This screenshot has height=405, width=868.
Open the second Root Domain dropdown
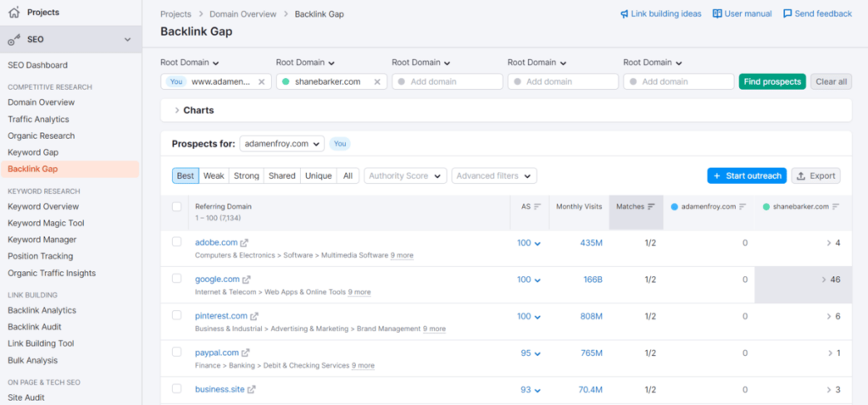305,63
